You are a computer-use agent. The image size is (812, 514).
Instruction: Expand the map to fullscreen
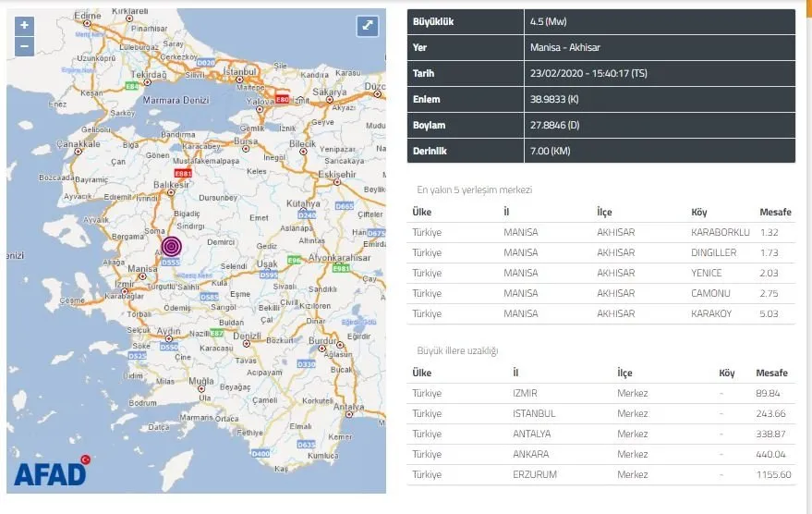[x=369, y=26]
